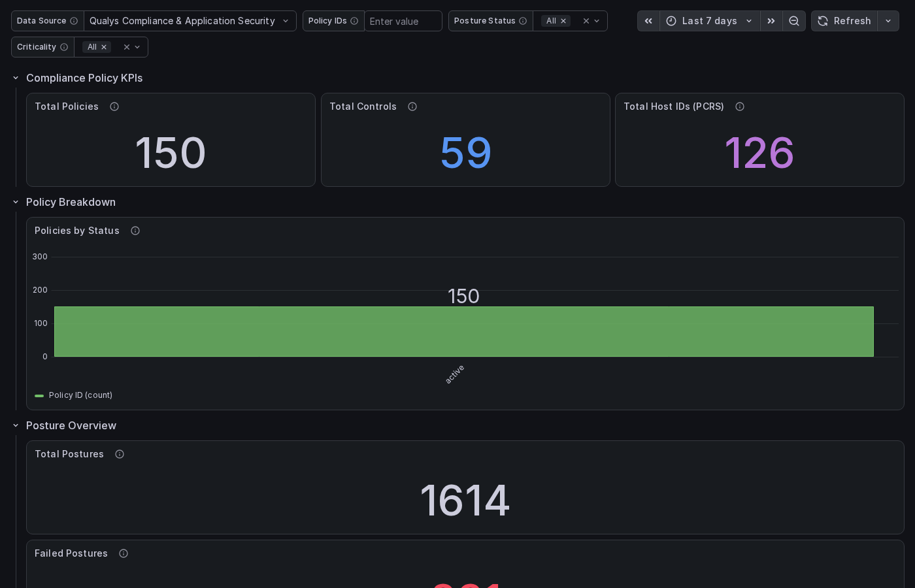Viewport: 915px width, 588px height.
Task: Collapse the Policy Breakdown row
Action: pyautogui.click(x=16, y=202)
